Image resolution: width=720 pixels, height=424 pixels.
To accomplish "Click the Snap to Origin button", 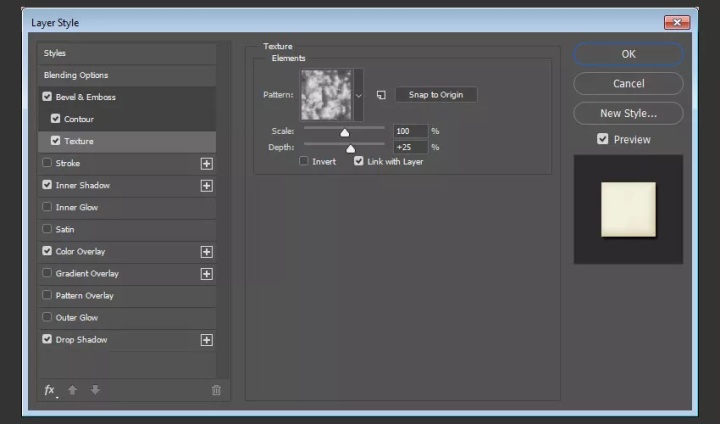I will [x=436, y=95].
